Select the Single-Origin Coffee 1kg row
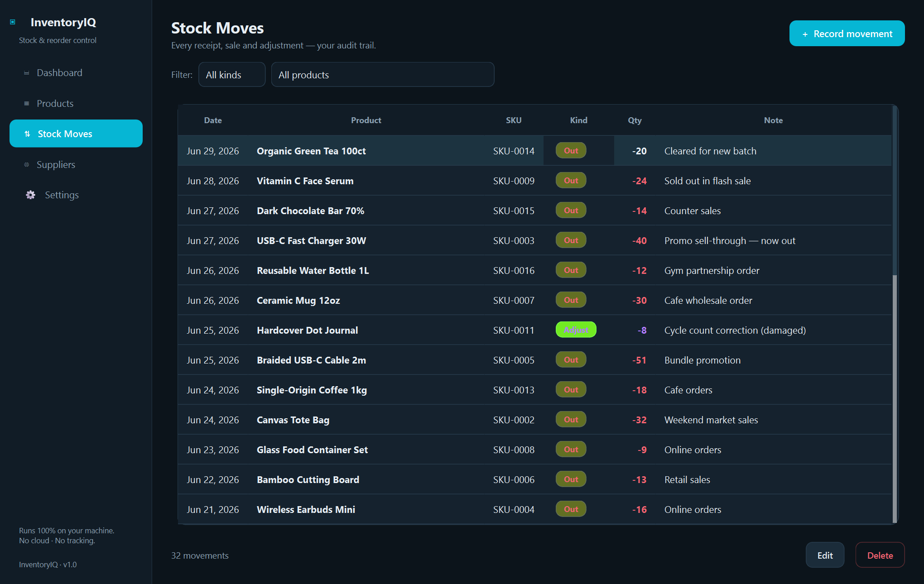Viewport: 924px width, 584px height. [534, 390]
